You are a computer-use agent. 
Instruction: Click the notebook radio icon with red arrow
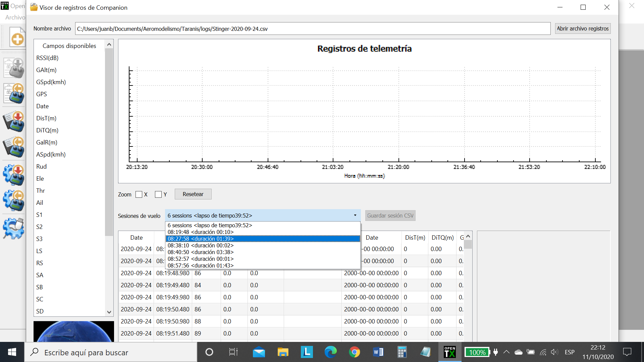coord(14,121)
